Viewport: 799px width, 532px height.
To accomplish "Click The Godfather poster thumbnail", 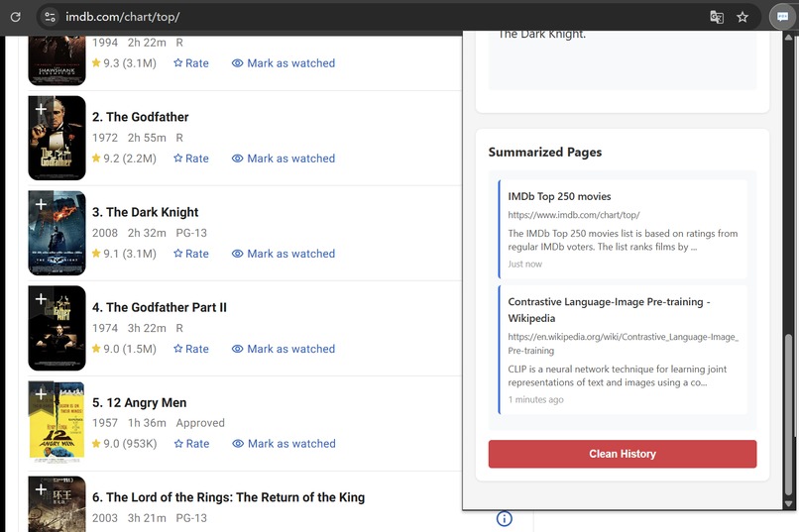I will (x=57, y=138).
